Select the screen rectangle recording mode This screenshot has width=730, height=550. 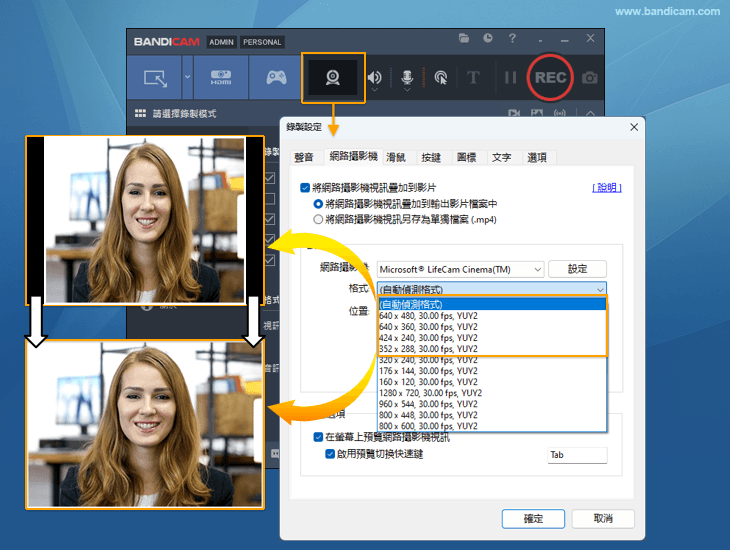click(x=155, y=78)
